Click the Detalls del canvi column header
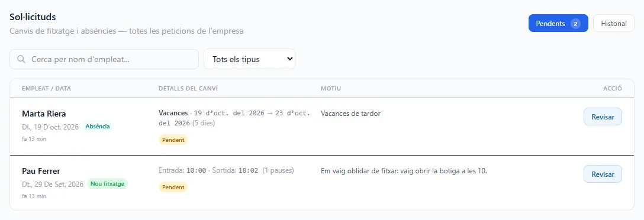Viewport: 644px width, 220px height. point(188,89)
